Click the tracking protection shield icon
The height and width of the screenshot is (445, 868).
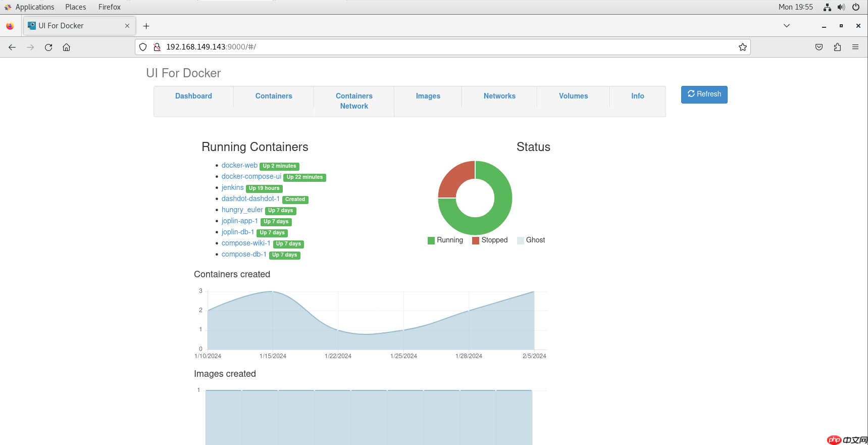143,47
